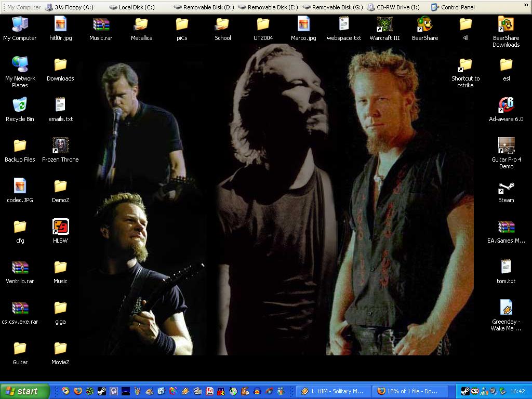This screenshot has height=399, width=532.
Task: Click the Start button
Action: 24,391
